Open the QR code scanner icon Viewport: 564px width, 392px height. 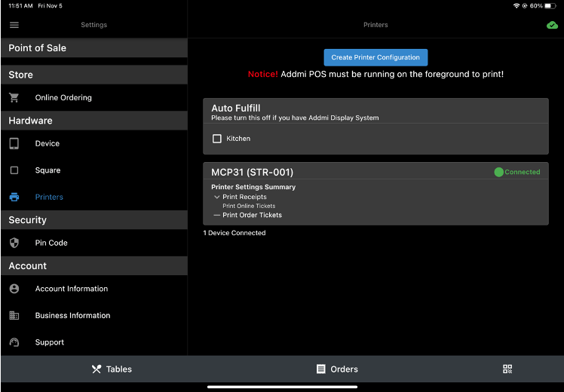507,369
